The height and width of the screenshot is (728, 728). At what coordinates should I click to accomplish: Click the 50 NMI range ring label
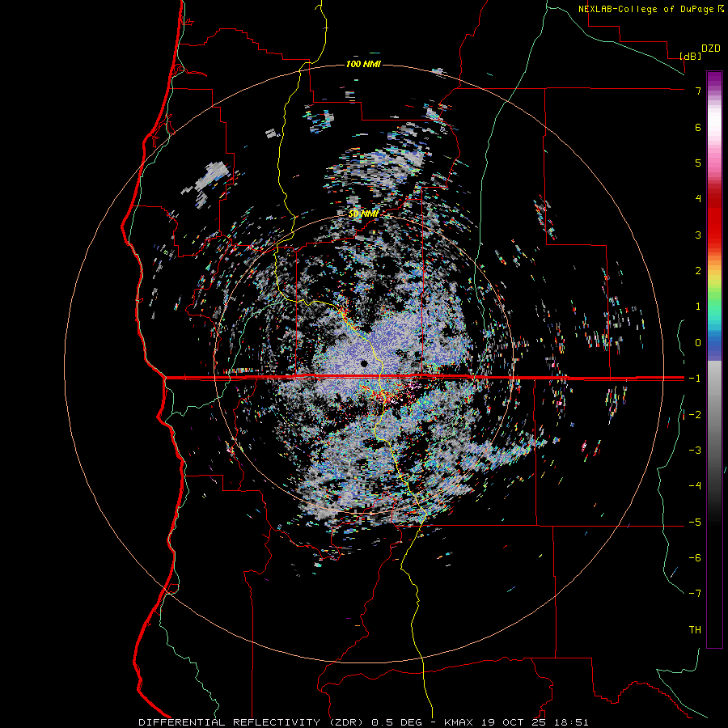tap(363, 214)
